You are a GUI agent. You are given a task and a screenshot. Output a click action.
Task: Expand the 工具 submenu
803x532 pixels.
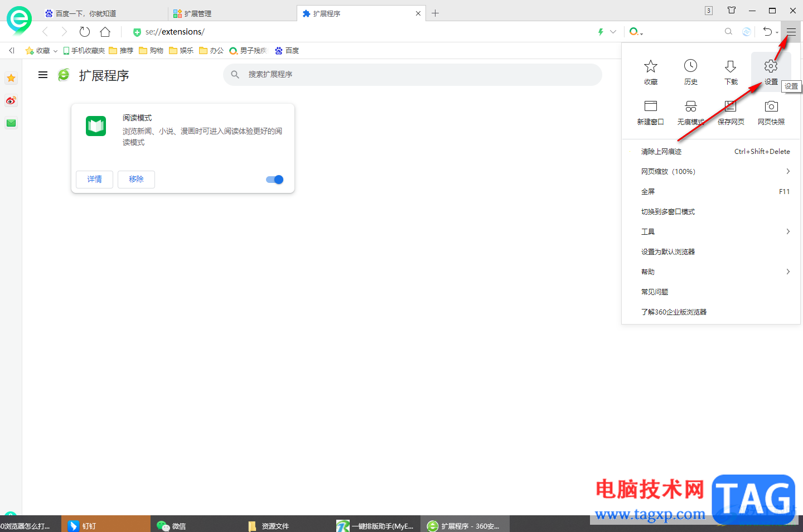point(649,231)
